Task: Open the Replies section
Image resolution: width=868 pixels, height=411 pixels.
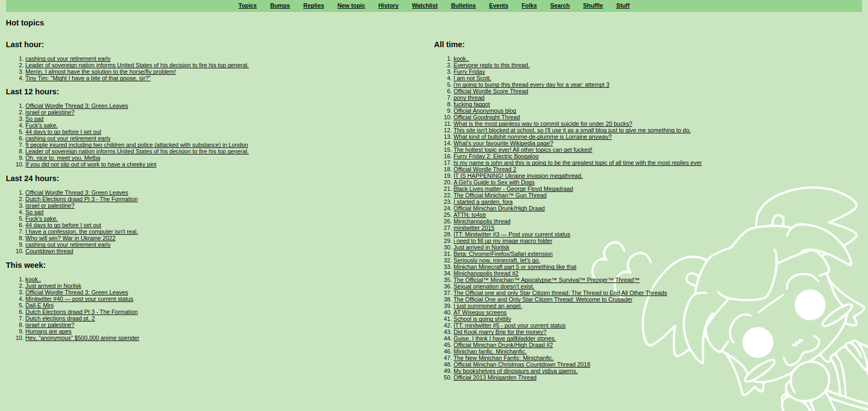Action: [x=314, y=5]
